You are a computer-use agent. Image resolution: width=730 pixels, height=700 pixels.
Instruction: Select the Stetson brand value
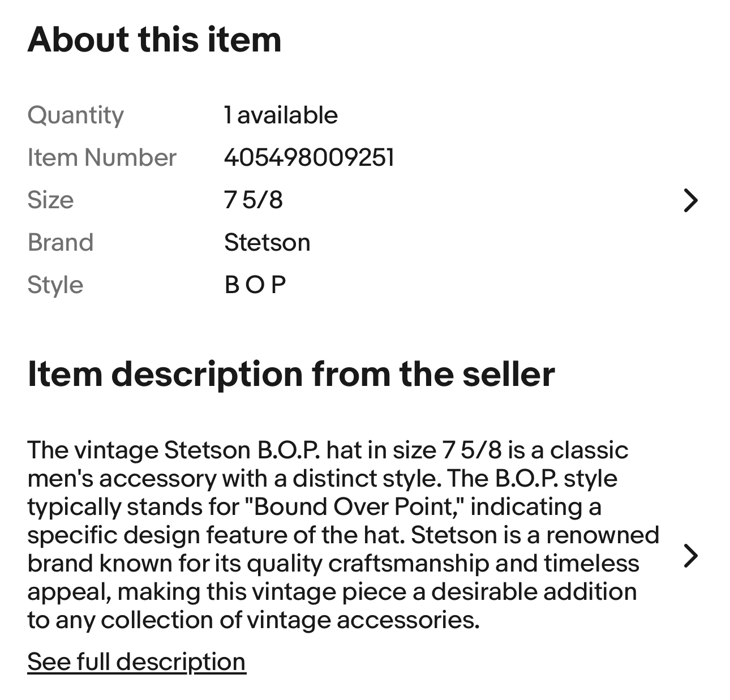267,242
